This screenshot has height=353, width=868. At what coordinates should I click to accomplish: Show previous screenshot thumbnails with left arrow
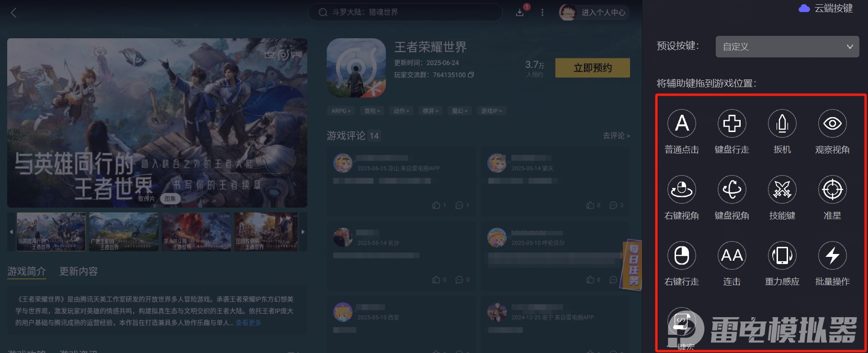tap(11, 232)
